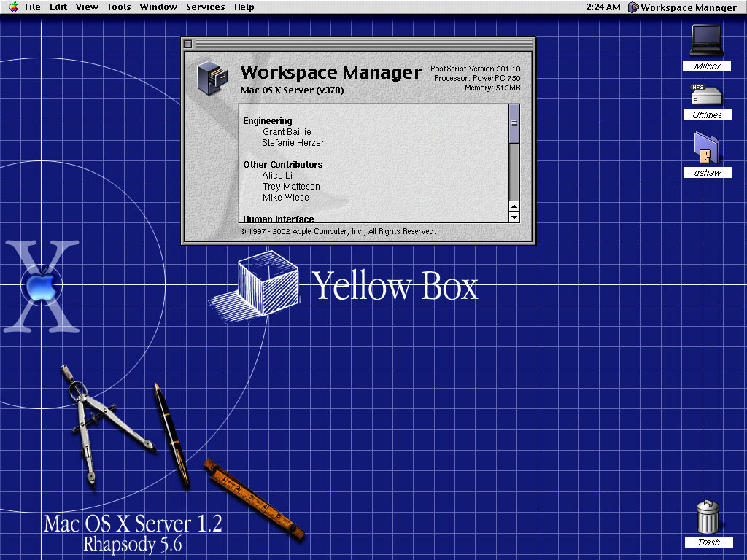
Task: Click the name Mike Wiese
Action: pos(286,198)
